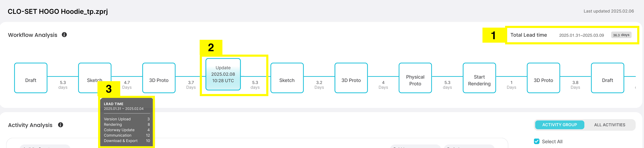Click the Download & Export tooltip row
This screenshot has height=148, width=644.
[127, 141]
